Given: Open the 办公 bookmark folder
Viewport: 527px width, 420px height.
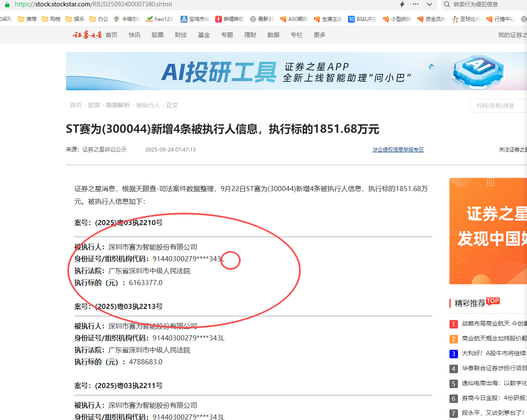Looking at the screenshot, I should coord(99,19).
